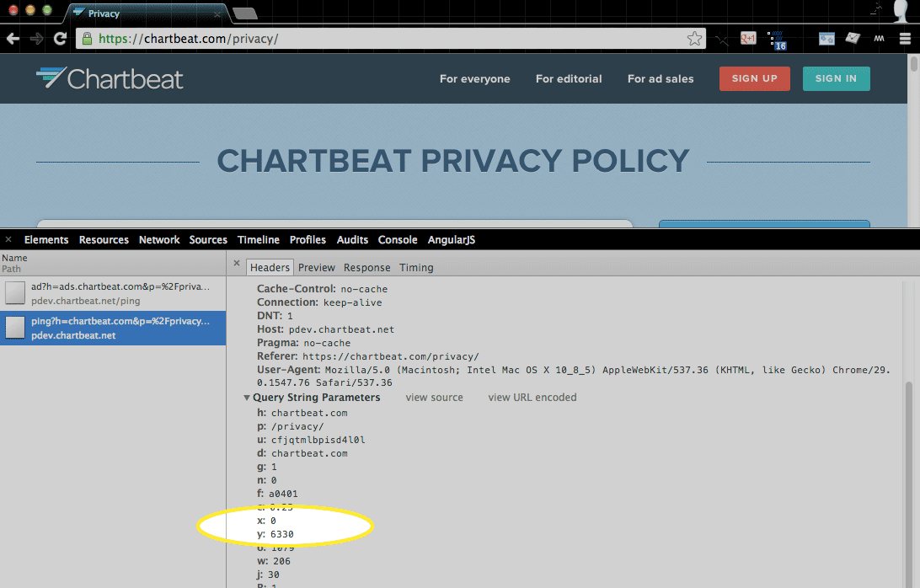Open the Response tab

pyautogui.click(x=366, y=268)
